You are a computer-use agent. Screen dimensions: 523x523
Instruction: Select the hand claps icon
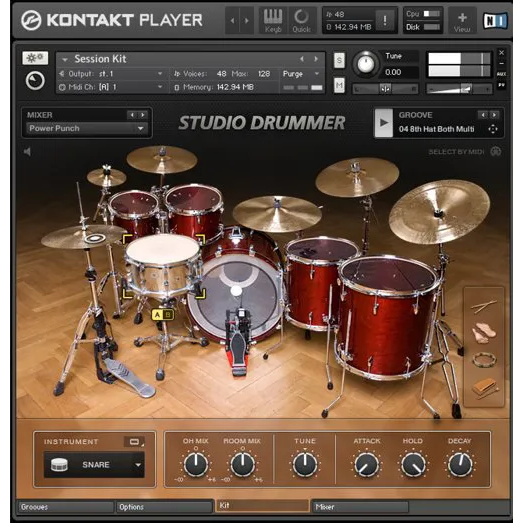coord(484,333)
